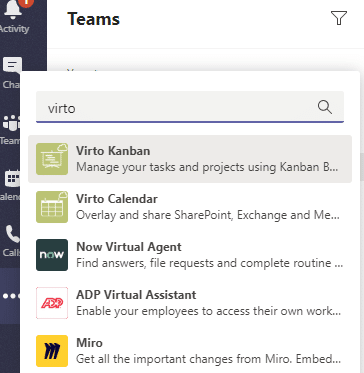Open the Activity bell icon
This screenshot has width=364, height=373.
coord(13,10)
